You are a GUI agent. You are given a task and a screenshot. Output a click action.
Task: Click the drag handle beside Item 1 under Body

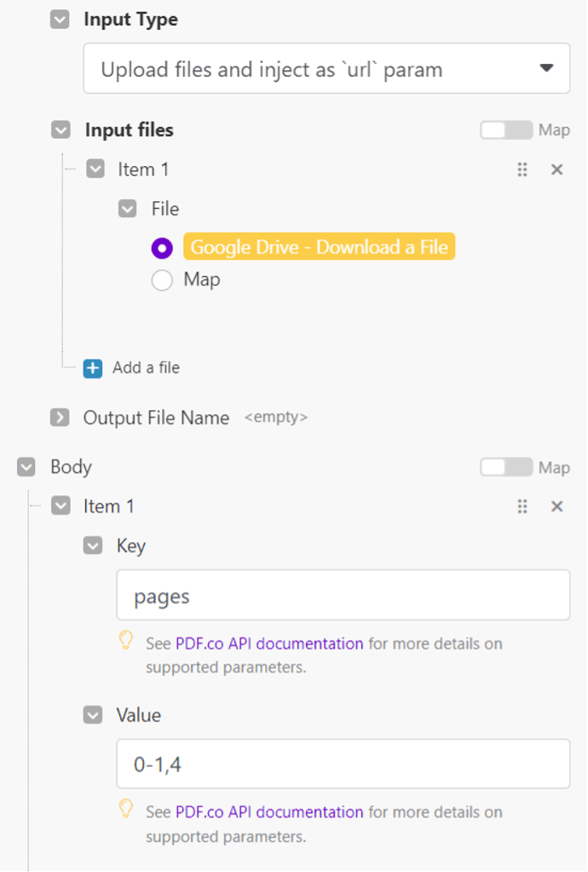[522, 505]
